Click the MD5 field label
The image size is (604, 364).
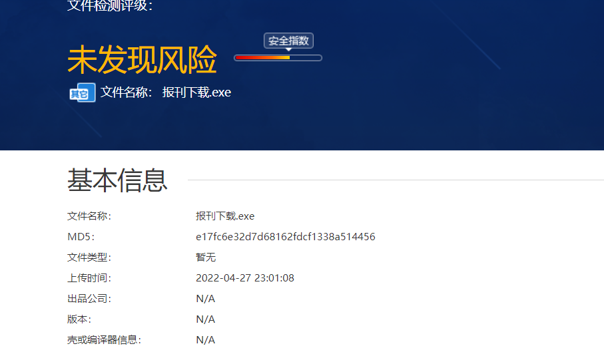click(81, 237)
